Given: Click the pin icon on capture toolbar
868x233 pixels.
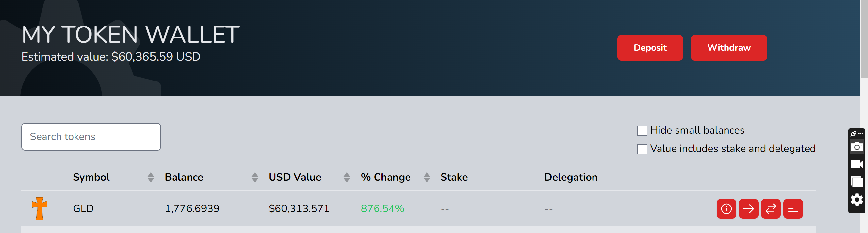Looking at the screenshot, I should 854,134.
